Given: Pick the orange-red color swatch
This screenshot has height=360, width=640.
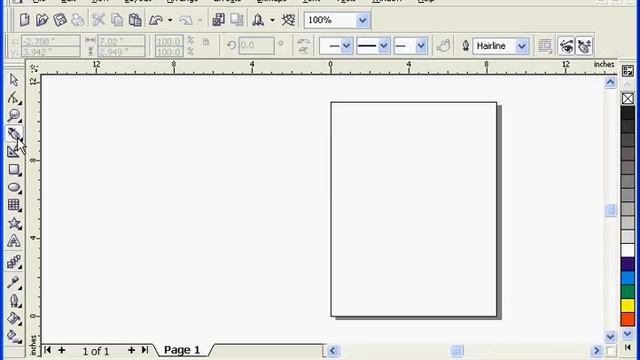Looking at the screenshot, I should [x=628, y=319].
